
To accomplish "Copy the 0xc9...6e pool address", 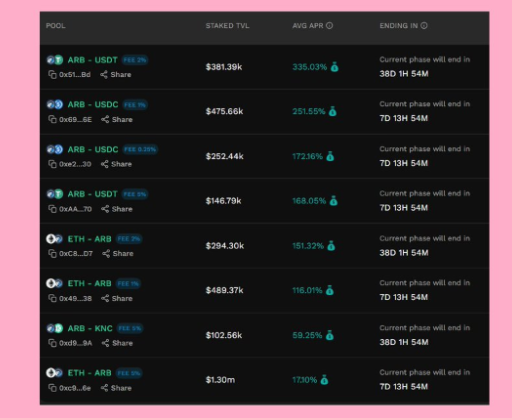I will [52, 388].
